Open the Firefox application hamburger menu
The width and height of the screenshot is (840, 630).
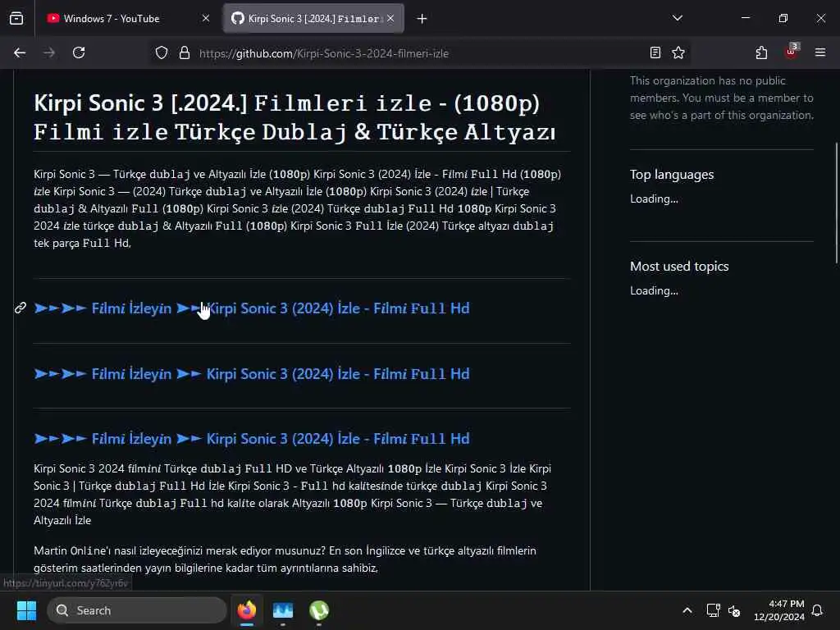pos(819,52)
